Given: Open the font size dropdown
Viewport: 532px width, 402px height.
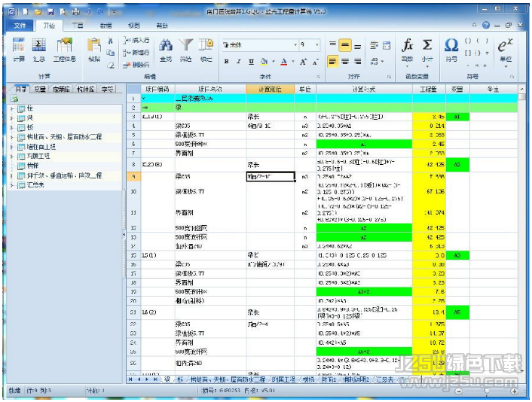Looking at the screenshot, I should pyautogui.click(x=317, y=45).
